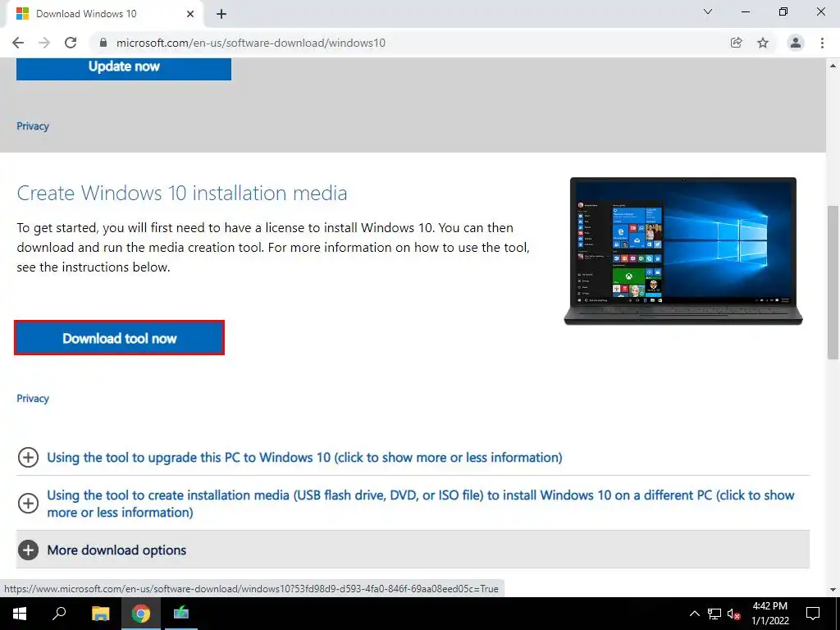This screenshot has height=630, width=840.
Task: Open the taskbar app next to Chrome
Action: pos(181,614)
